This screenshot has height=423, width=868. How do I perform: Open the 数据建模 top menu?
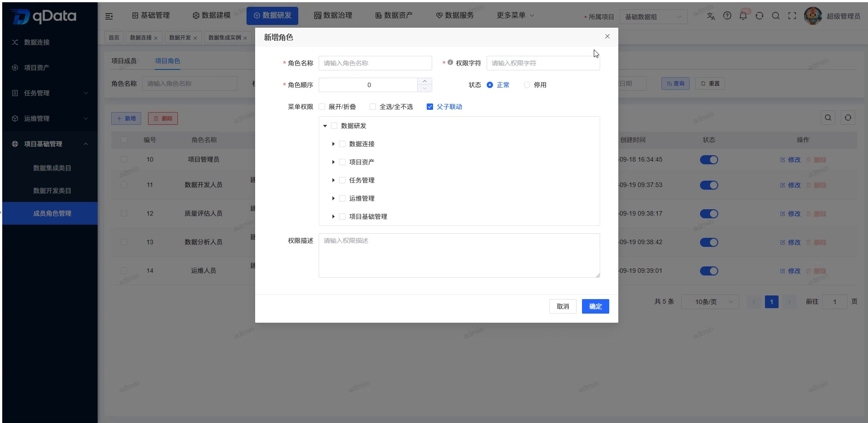tap(212, 15)
